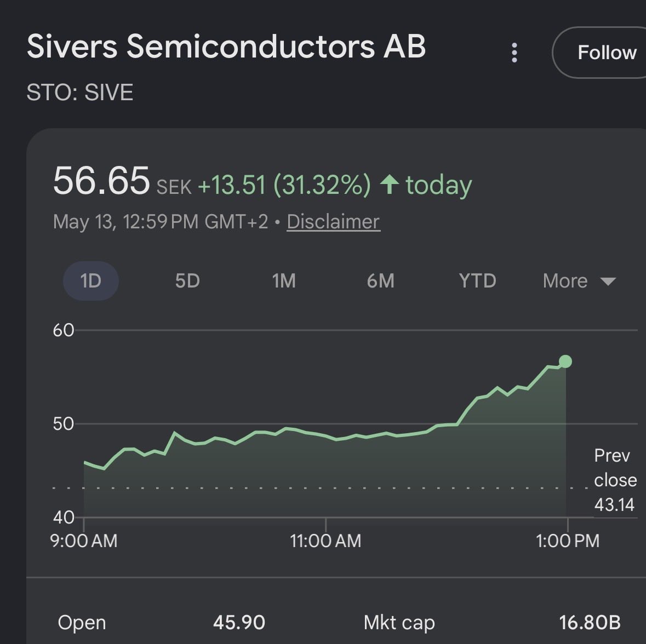646x644 pixels.
Task: Select the 1D chart range tab
Action: (90, 281)
